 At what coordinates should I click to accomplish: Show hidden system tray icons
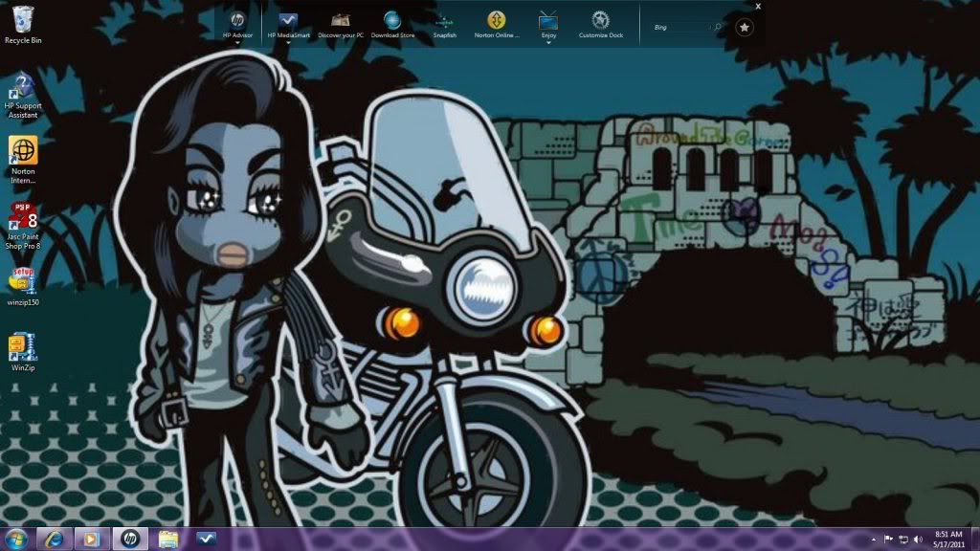(873, 540)
